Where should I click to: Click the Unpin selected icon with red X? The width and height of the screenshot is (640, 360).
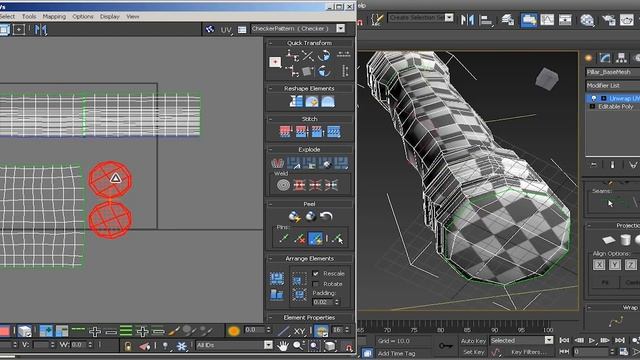(300, 238)
